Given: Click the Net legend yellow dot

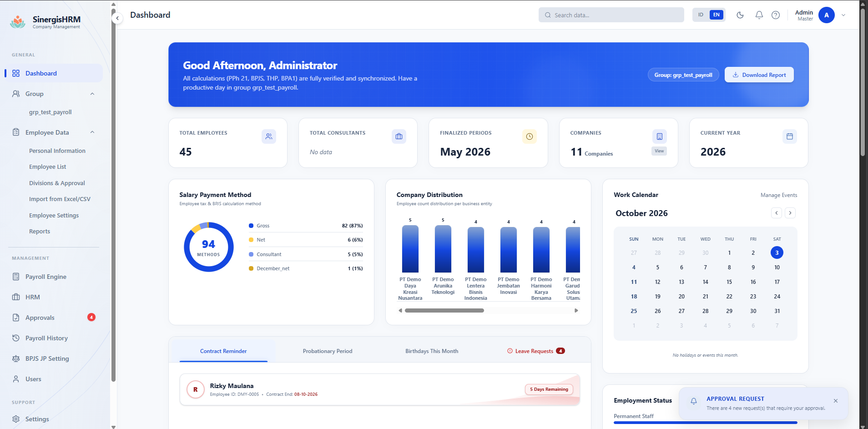Looking at the screenshot, I should (251, 240).
